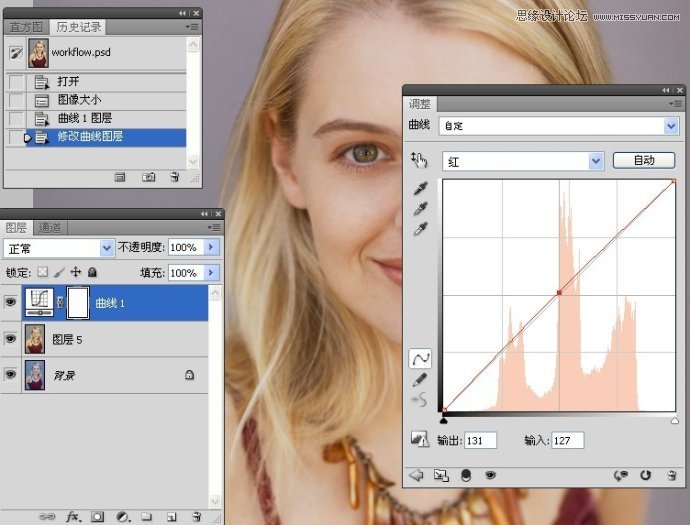Viewport: 690px width, 525px height.
Task: Delete current history state
Action: pos(175,177)
